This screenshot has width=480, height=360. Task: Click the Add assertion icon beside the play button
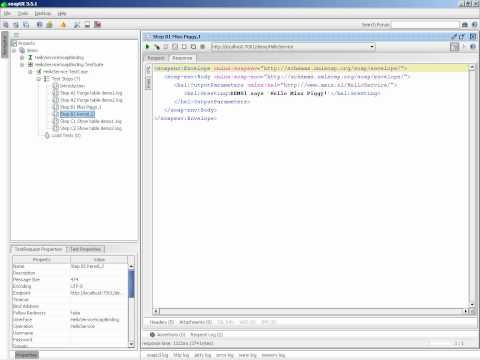157,47
